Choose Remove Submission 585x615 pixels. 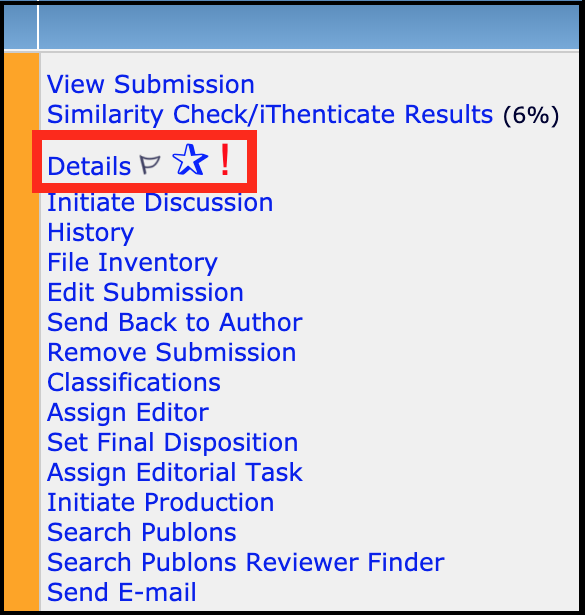[x=172, y=352]
